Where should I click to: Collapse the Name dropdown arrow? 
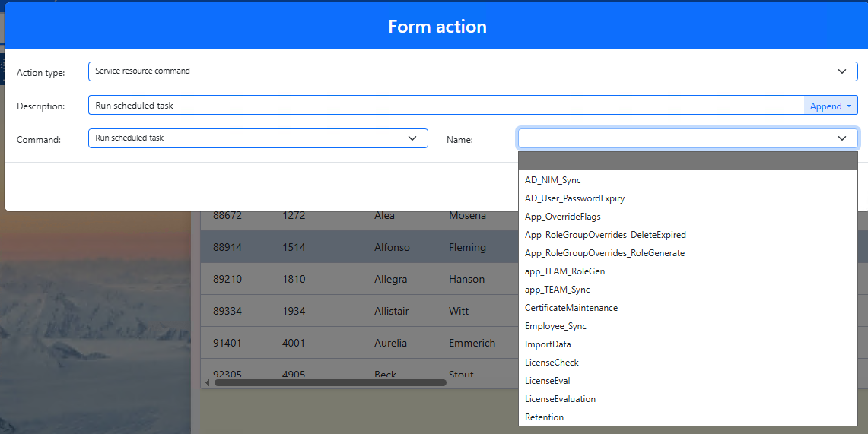(x=842, y=138)
